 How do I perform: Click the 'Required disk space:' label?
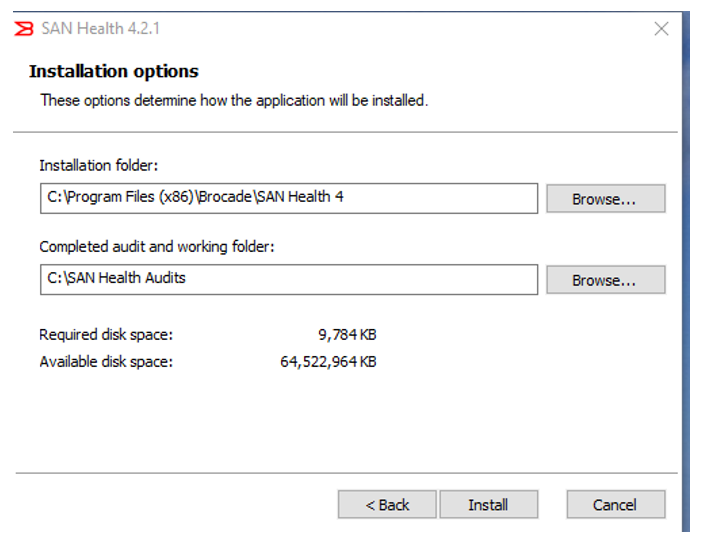[x=106, y=334]
